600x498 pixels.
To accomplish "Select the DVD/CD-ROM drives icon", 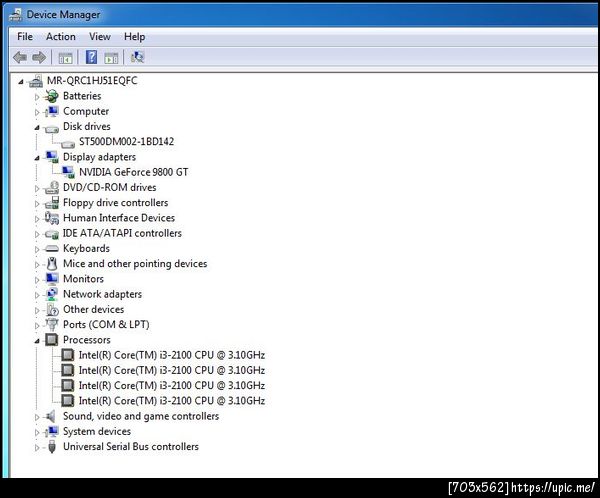I will tap(52, 188).
